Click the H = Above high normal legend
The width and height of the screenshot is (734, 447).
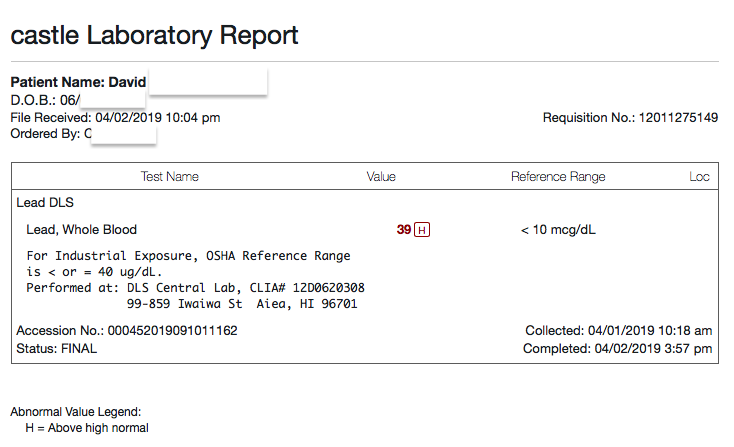click(x=87, y=428)
